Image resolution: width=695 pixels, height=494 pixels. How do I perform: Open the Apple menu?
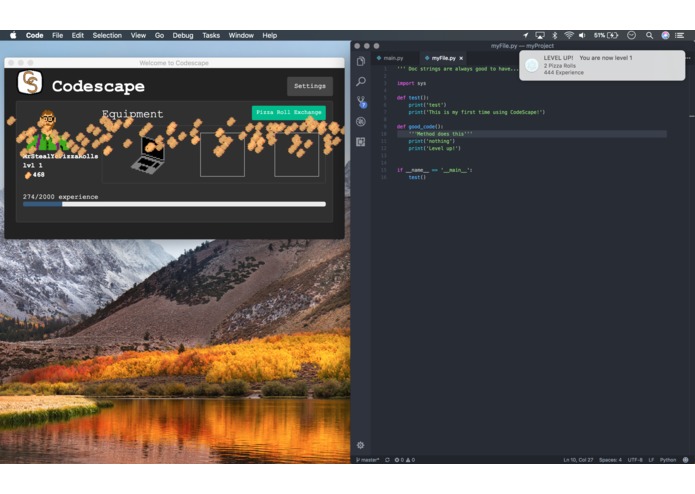(13, 35)
